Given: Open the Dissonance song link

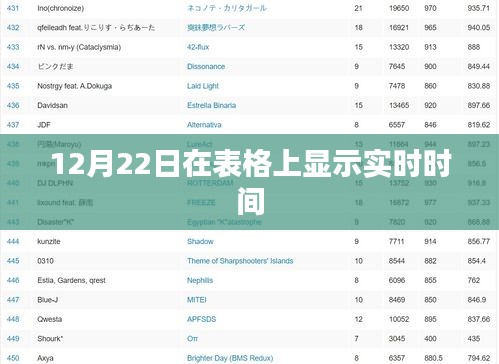Looking at the screenshot, I should click(x=206, y=66).
